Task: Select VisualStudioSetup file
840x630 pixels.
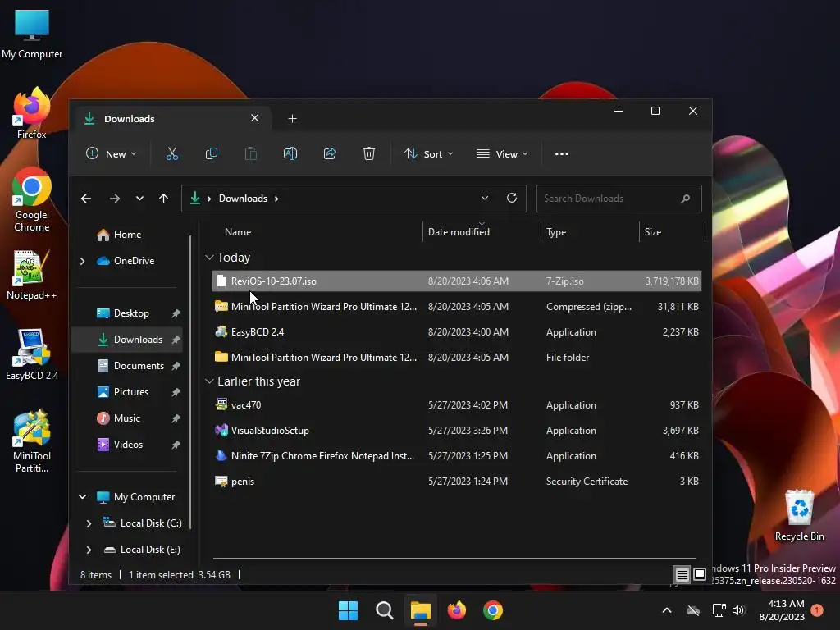Action: pos(456,431)
